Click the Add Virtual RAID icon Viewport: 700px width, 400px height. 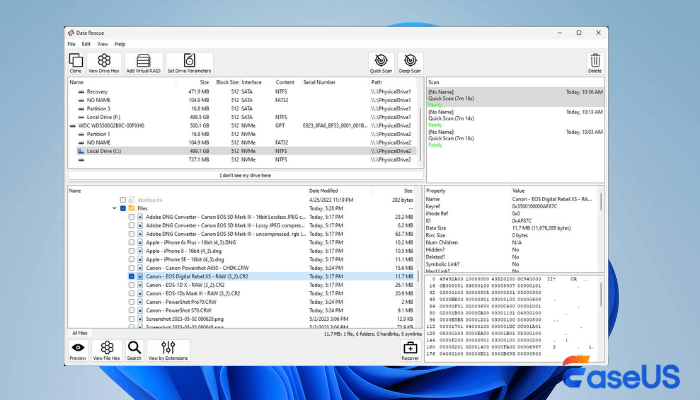point(143,62)
